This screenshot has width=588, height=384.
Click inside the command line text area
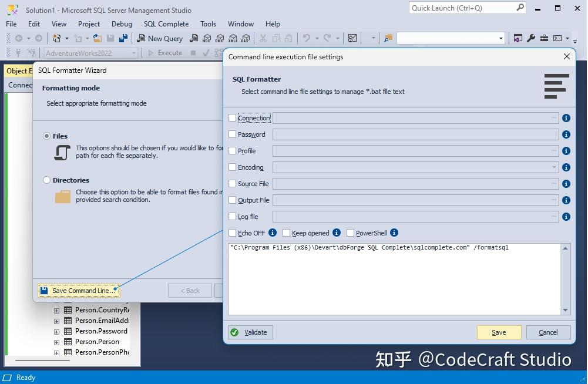point(395,279)
